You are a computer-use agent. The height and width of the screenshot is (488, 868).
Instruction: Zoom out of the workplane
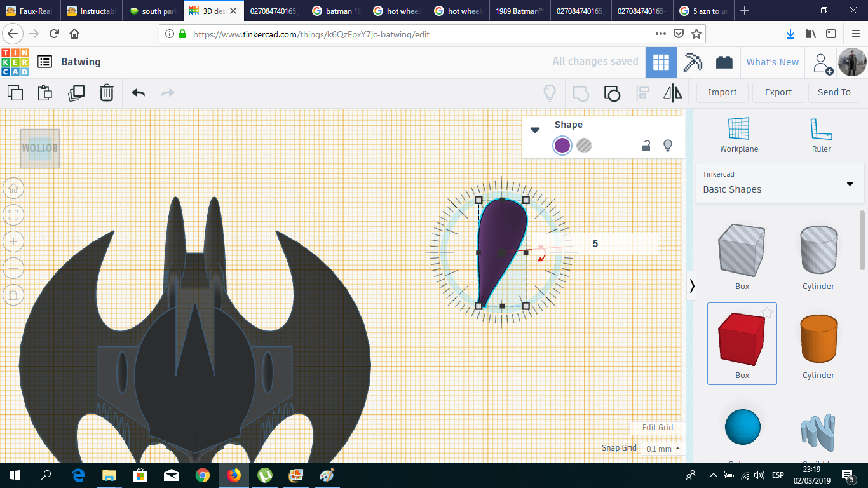[13, 268]
